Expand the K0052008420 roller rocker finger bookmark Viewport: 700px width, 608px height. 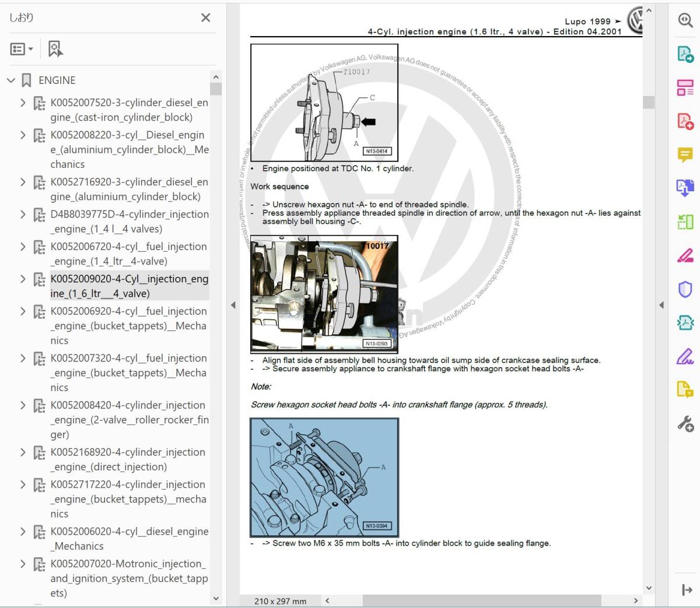point(23,405)
